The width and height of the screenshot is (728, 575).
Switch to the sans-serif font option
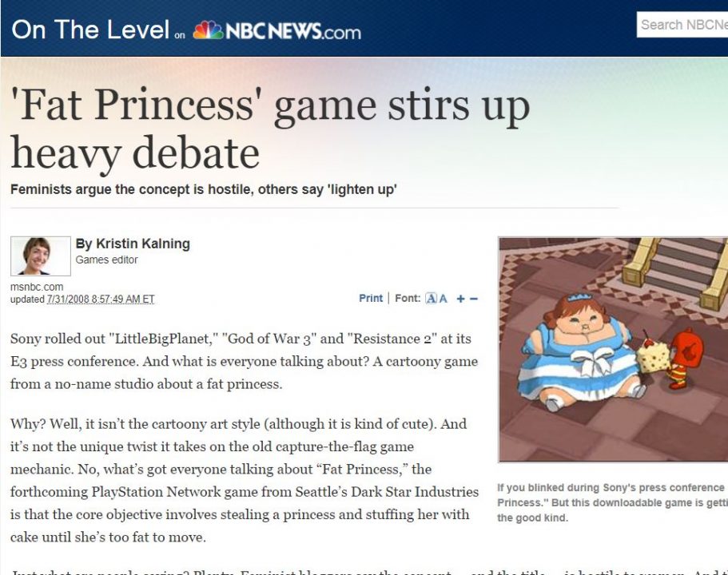(444, 299)
